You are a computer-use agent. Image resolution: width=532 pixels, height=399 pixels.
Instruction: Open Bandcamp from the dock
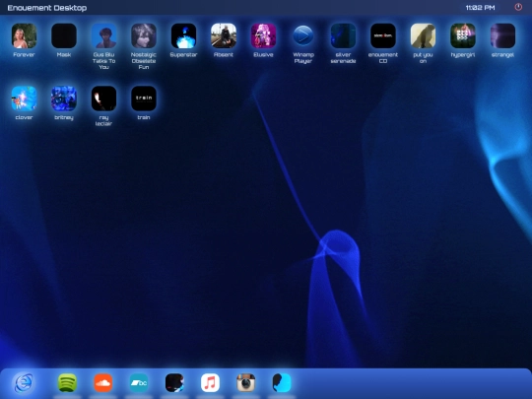point(139,383)
